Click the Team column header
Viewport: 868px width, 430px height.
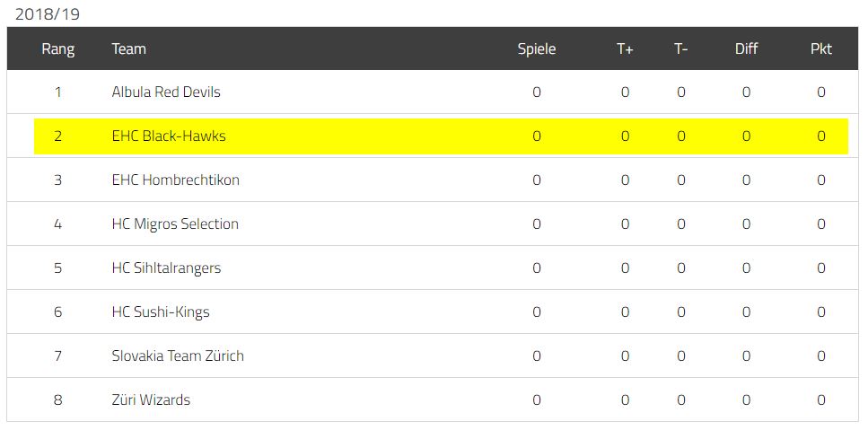click(x=128, y=48)
